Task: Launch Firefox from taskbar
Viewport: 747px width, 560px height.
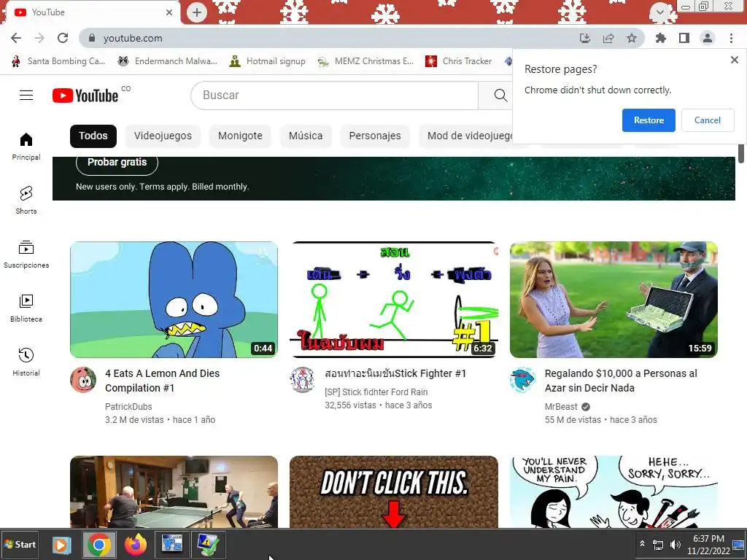Action: click(135, 544)
